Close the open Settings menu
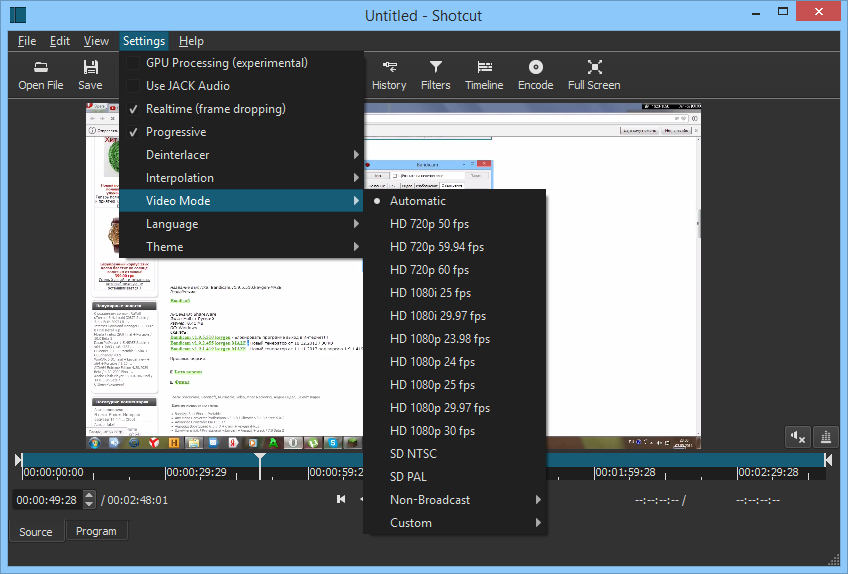 click(x=144, y=41)
